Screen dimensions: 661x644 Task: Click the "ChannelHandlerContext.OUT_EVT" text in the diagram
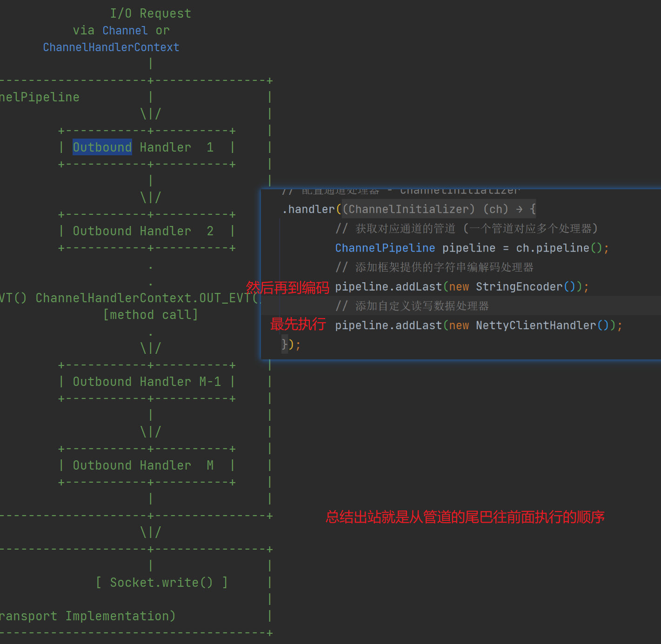pyautogui.click(x=144, y=298)
